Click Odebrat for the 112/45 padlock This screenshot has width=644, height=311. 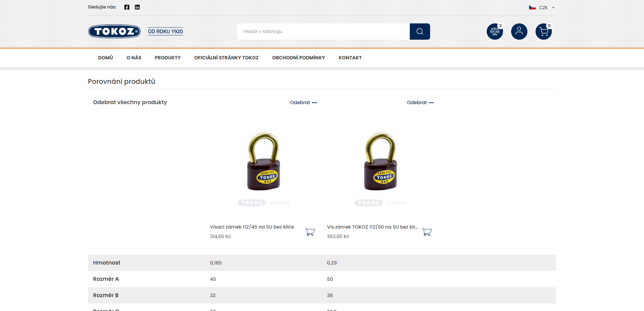click(x=303, y=102)
